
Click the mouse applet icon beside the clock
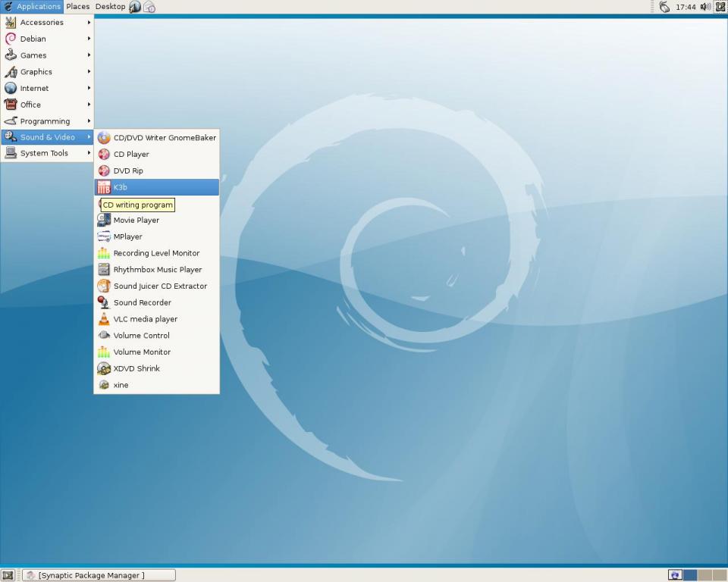(665, 7)
